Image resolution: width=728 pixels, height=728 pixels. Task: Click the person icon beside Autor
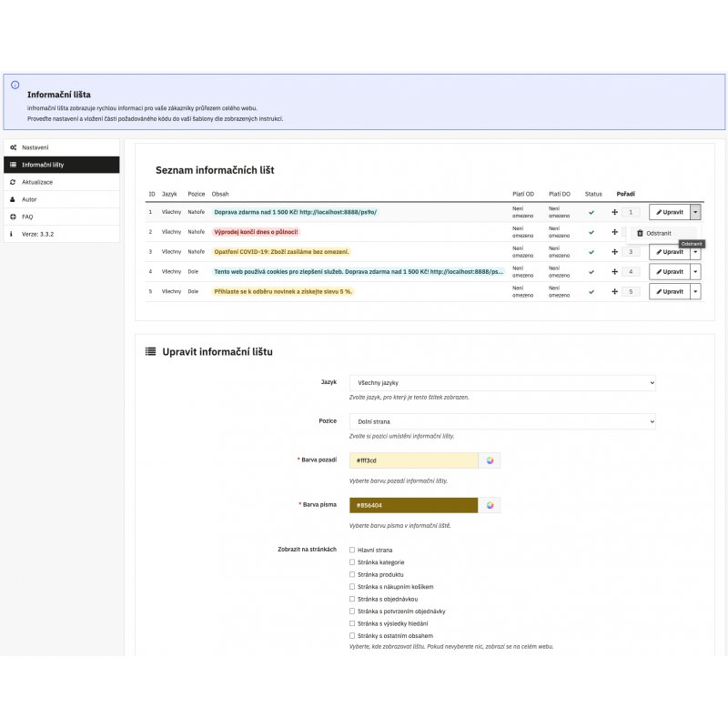click(13, 199)
